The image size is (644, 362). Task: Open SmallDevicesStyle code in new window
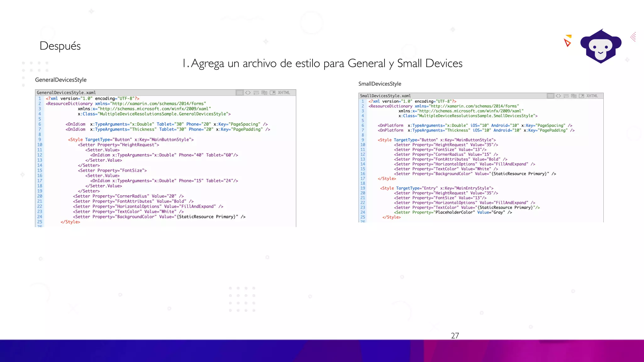[581, 96]
